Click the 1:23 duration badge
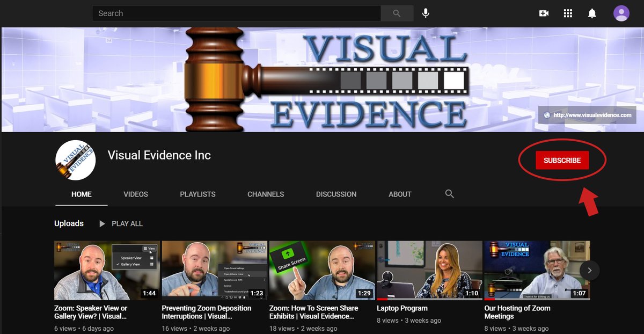 pyautogui.click(x=257, y=293)
